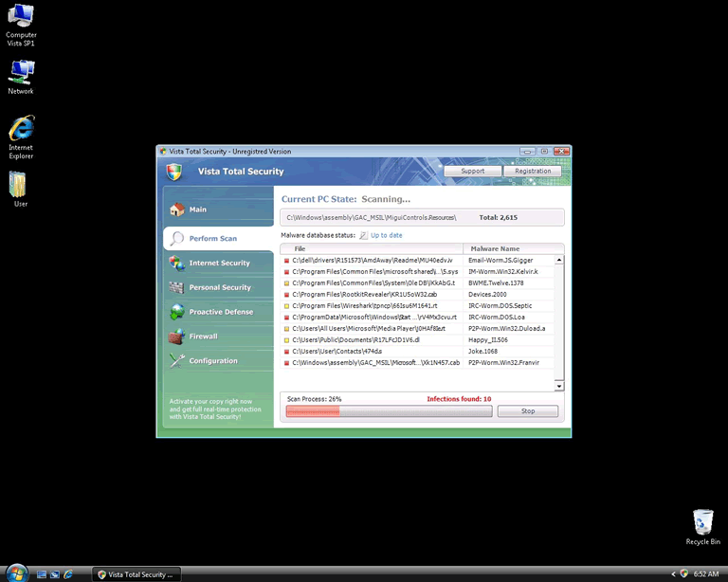Open Internet Explorer desktop icon
The height and width of the screenshot is (582, 728).
click(21, 130)
